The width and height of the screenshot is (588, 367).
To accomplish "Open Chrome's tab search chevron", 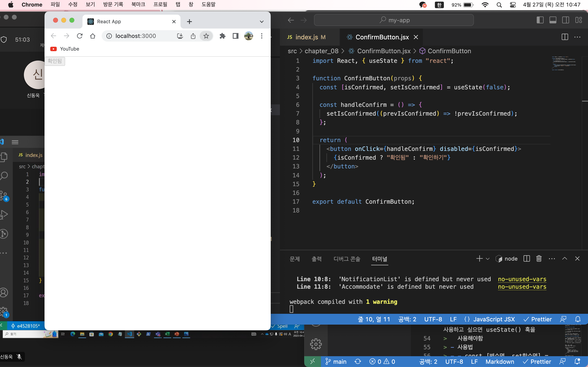I will click(x=262, y=21).
